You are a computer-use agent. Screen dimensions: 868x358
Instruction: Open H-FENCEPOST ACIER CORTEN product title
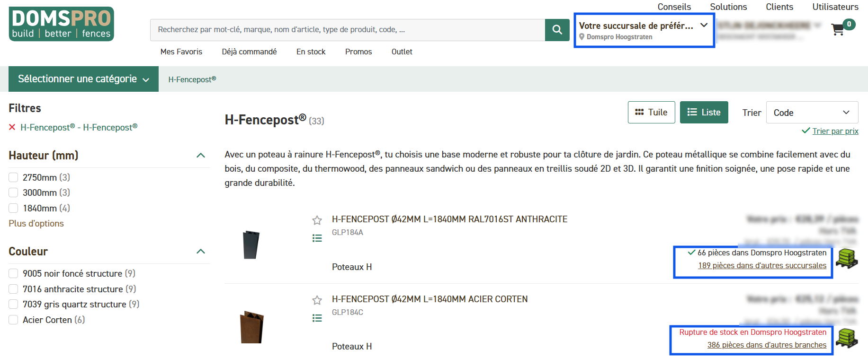point(430,299)
